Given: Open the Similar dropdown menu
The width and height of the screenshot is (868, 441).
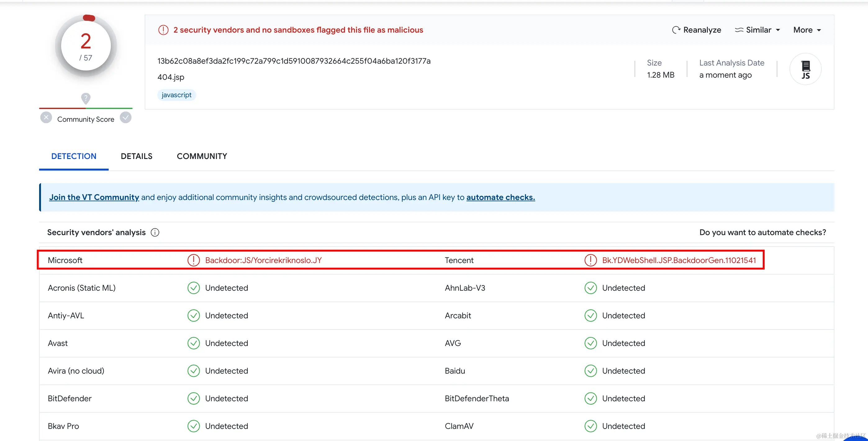Looking at the screenshot, I should tap(758, 30).
